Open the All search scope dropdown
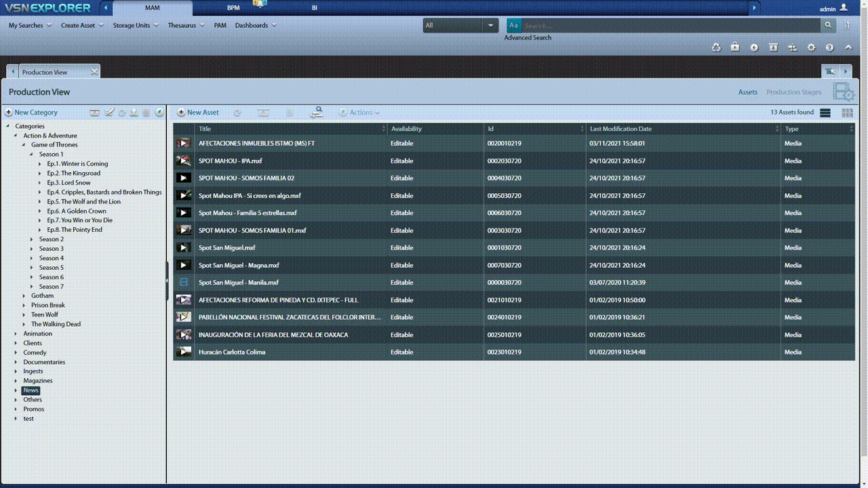 [x=461, y=26]
